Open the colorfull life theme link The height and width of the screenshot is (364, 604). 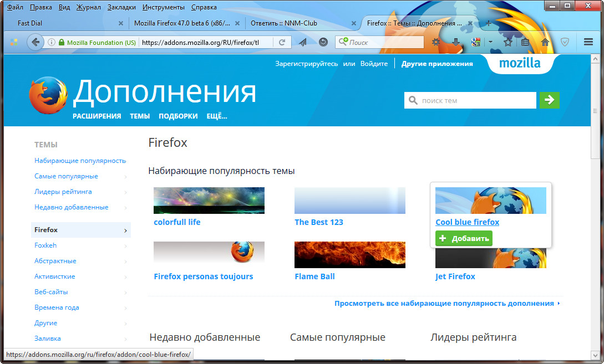click(177, 222)
